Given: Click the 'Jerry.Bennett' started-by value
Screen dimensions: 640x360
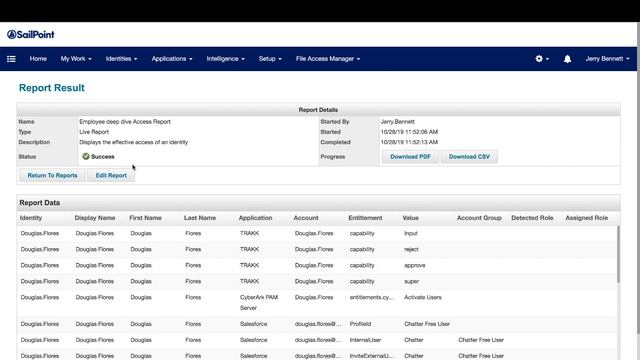Looking at the screenshot, I should (398, 122).
